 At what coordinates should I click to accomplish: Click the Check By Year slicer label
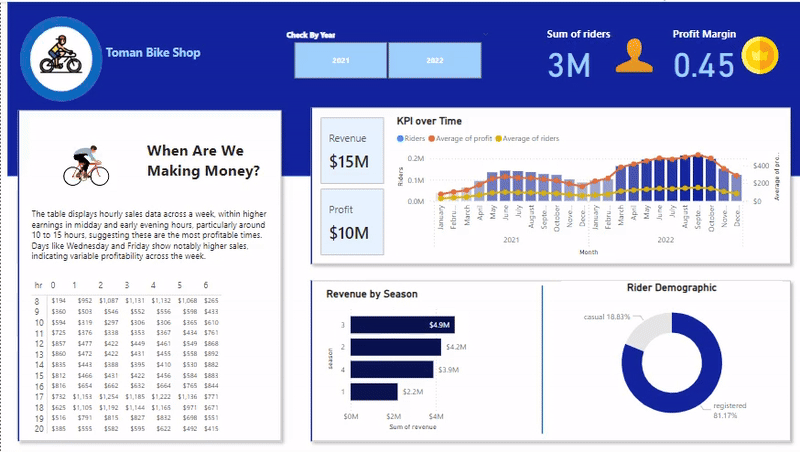[311, 35]
